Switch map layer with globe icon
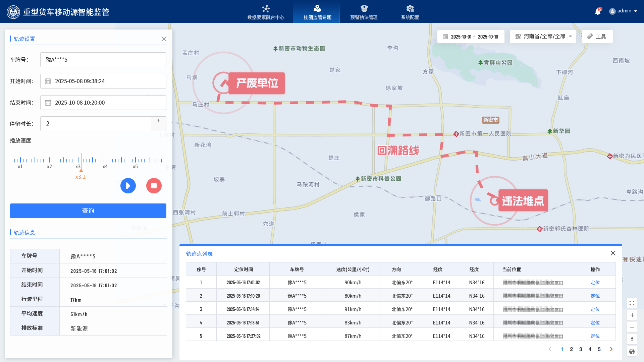This screenshot has height=362, width=644. [x=632, y=352]
